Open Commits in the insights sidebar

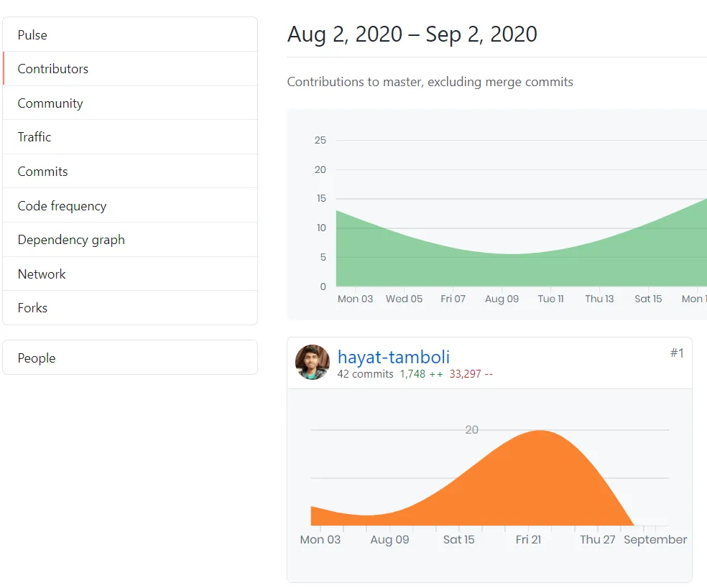click(43, 172)
